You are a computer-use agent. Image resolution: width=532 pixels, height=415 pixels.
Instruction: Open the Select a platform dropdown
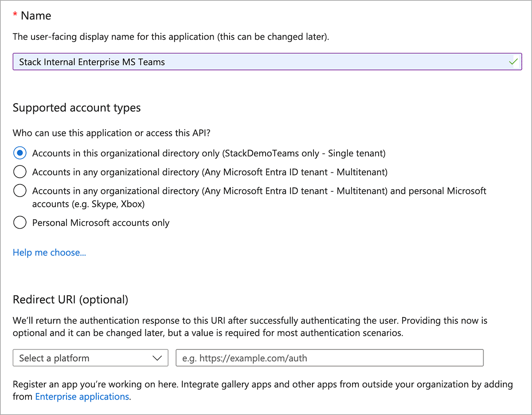coord(90,358)
